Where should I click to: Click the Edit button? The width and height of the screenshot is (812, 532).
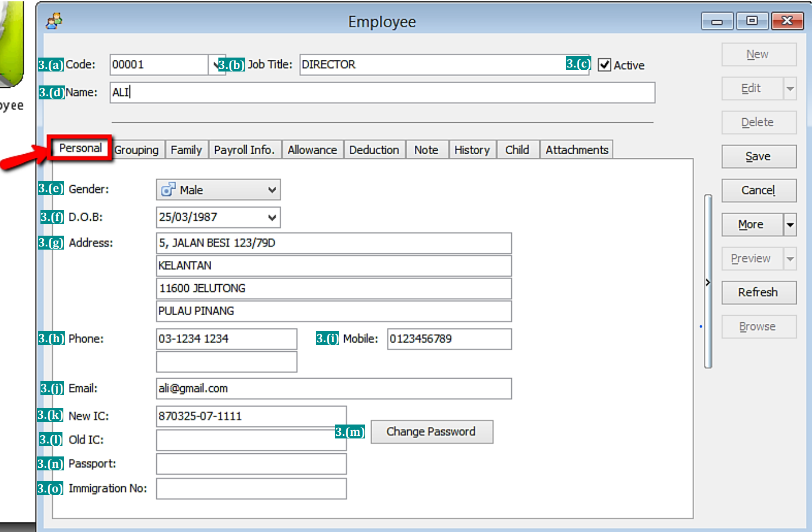[x=753, y=89]
